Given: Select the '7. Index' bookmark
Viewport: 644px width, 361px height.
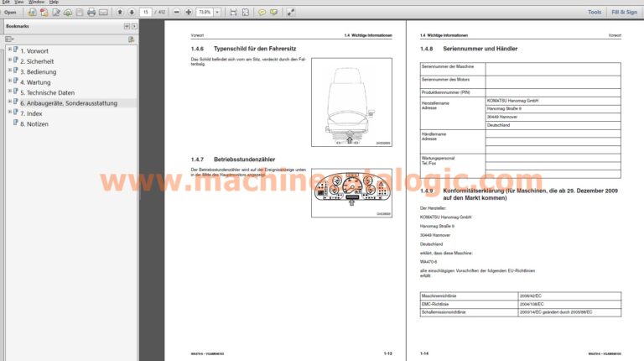Looking at the screenshot, I should 31,113.
